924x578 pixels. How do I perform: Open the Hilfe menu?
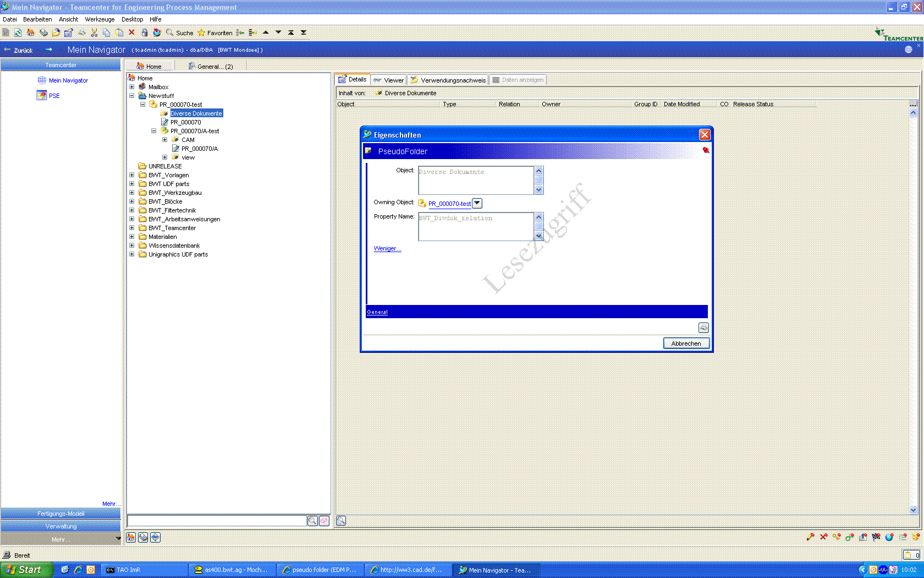click(156, 19)
